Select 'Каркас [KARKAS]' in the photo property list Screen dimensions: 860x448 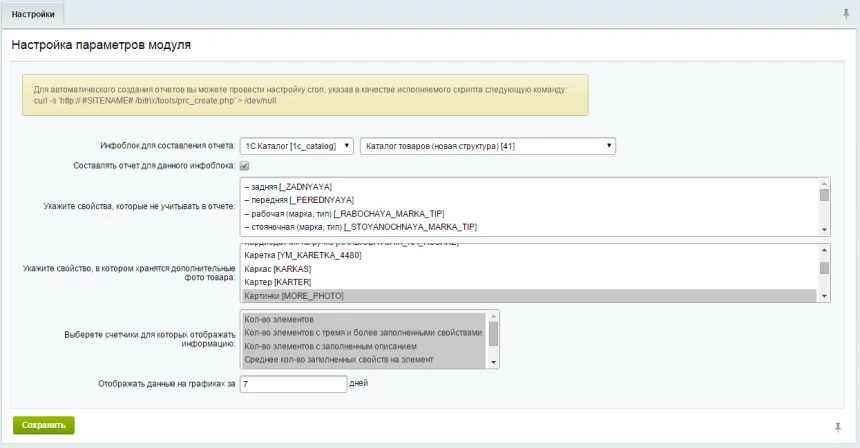[280, 269]
